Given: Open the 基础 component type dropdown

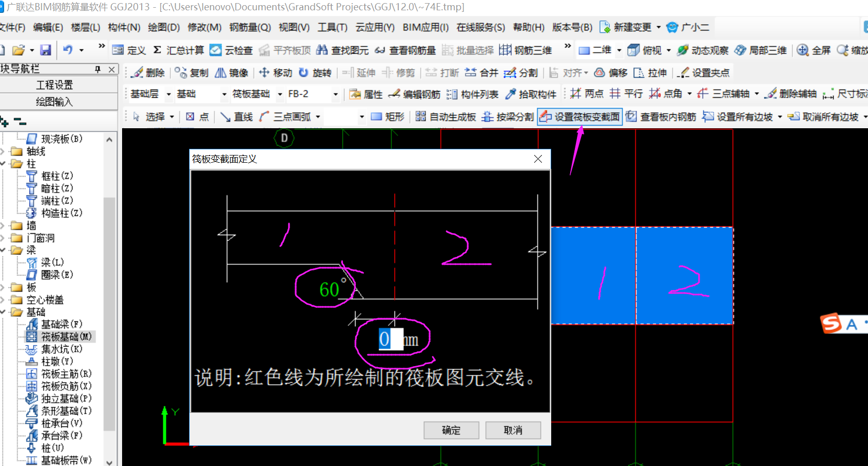Looking at the screenshot, I should [x=224, y=94].
